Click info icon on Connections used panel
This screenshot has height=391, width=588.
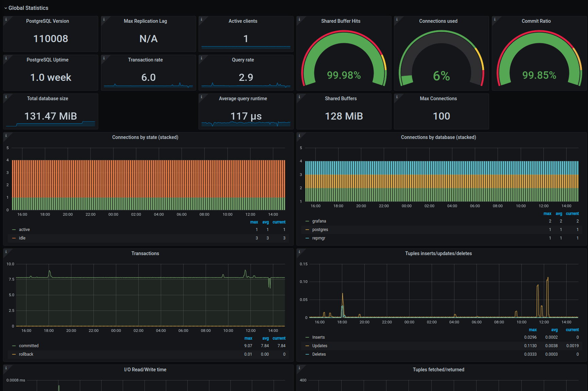(397, 19)
